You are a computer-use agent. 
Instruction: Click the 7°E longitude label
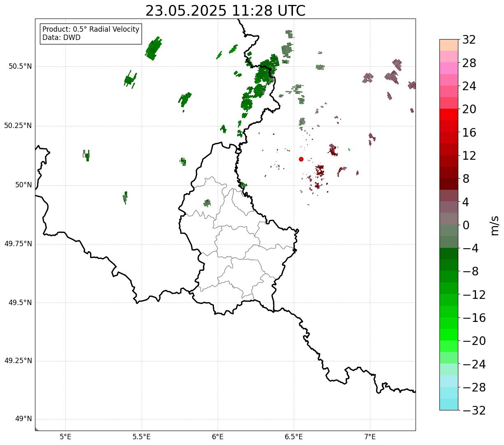(370, 437)
